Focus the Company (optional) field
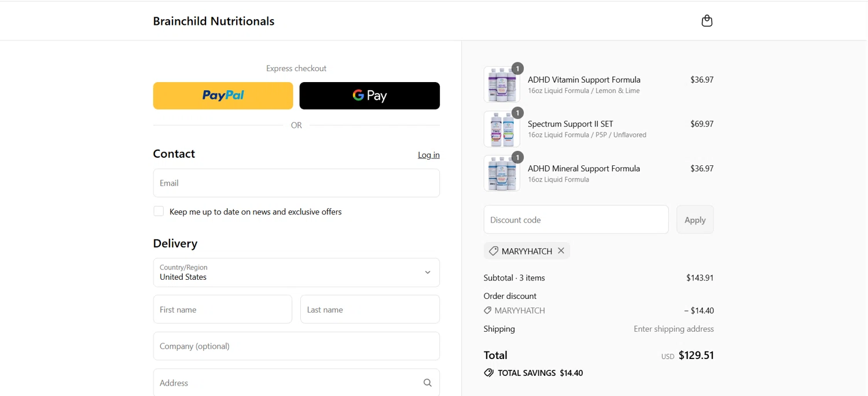Viewport: 868px width, 396px height. pos(296,346)
